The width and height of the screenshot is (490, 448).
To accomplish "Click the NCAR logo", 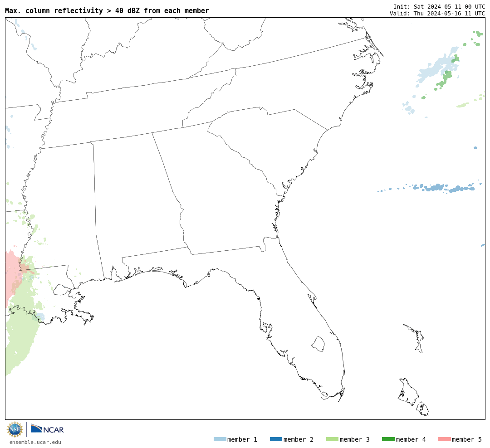I will click(x=47, y=429).
